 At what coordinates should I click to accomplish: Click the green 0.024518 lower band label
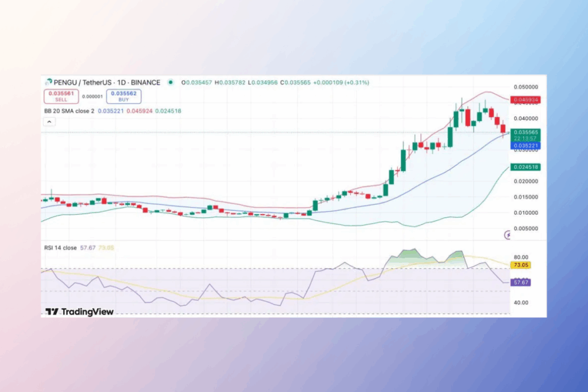click(x=525, y=167)
